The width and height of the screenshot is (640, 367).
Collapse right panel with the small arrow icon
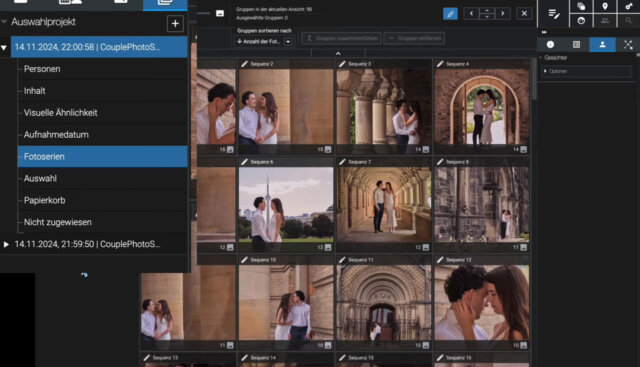click(544, 32)
